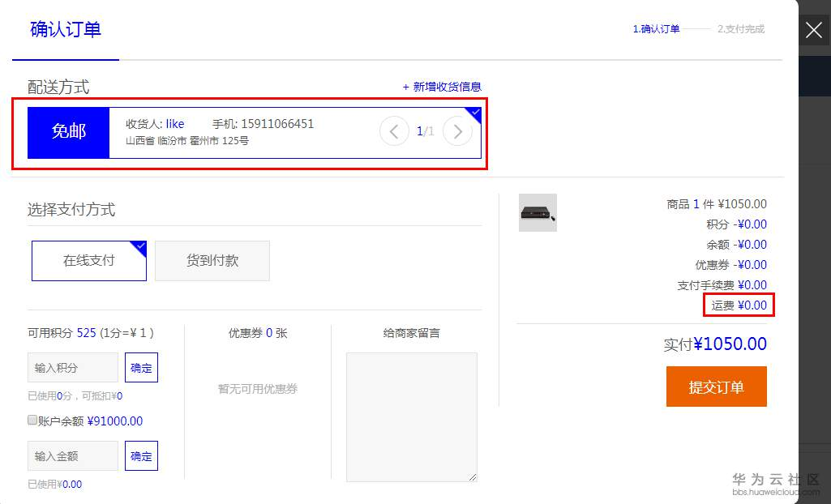
Task: Click the 余额 -¥0.00 summary line
Action: pyautogui.click(x=736, y=245)
